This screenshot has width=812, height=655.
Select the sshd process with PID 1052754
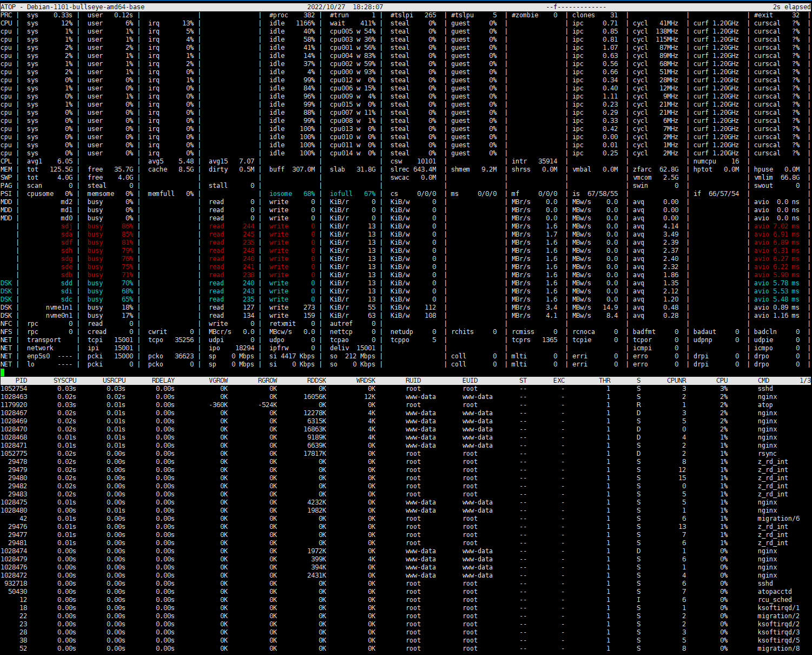(x=379, y=388)
